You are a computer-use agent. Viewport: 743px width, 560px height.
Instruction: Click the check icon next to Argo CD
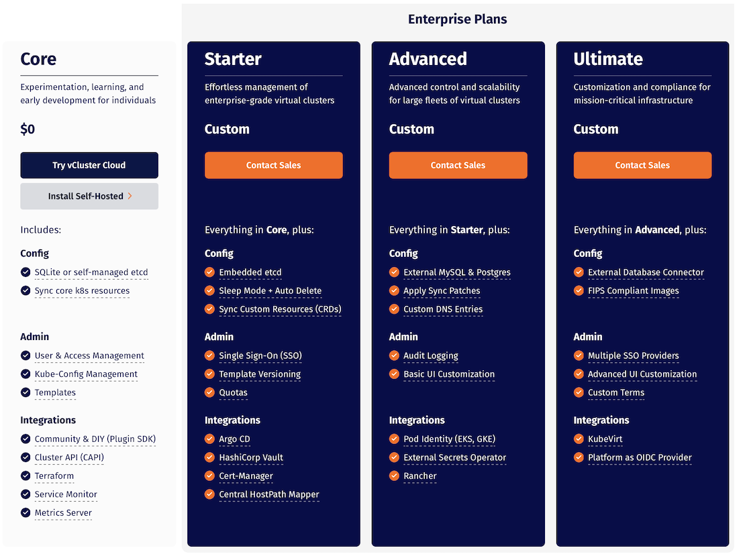209,439
